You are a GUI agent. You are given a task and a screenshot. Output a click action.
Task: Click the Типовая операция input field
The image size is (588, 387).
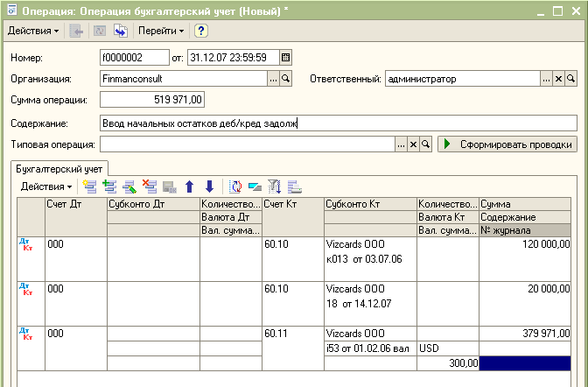point(248,144)
